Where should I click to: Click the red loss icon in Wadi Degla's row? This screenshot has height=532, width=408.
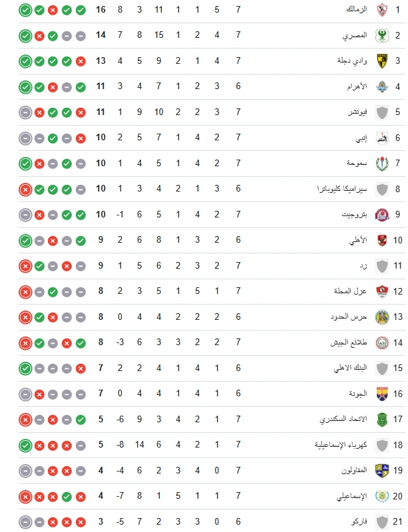[81, 61]
